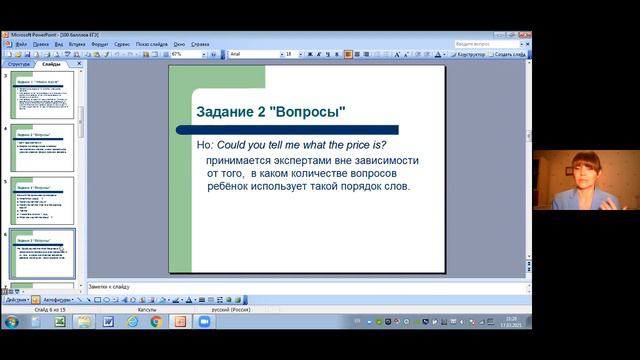Viewport: 640px width, 360px height.
Task: Open the Сервис menu
Action: (x=122, y=44)
